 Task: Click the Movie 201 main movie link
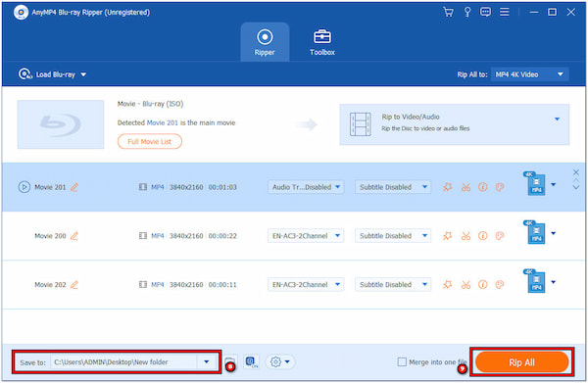(x=162, y=122)
